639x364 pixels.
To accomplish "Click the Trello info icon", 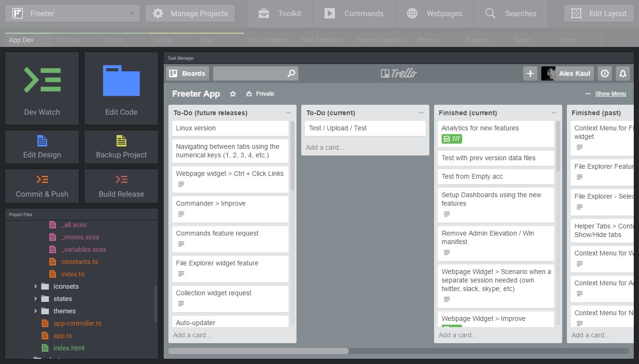I will pos(604,73).
